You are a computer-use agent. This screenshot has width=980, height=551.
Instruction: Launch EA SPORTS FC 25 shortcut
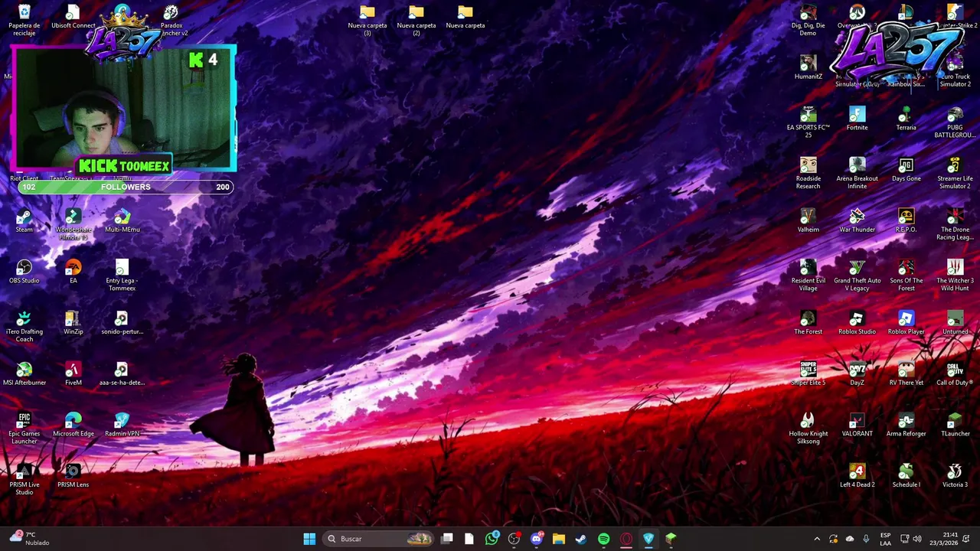click(808, 122)
